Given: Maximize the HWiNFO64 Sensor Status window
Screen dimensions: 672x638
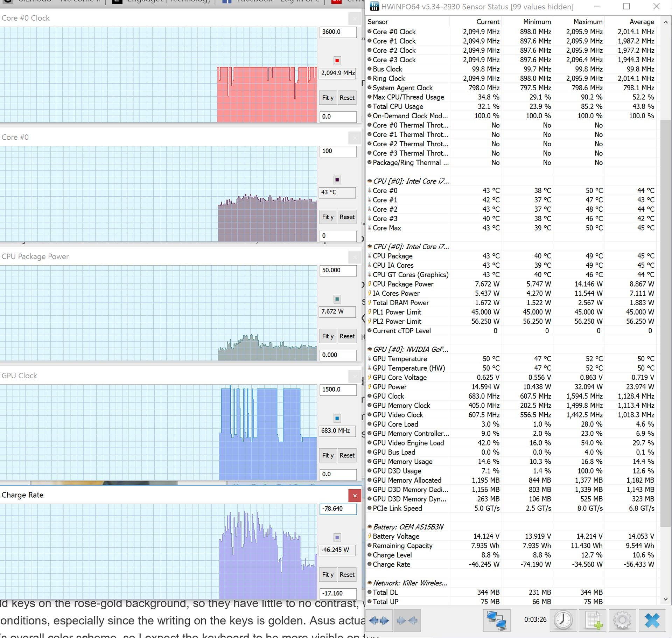Looking at the screenshot, I should tap(626, 6).
